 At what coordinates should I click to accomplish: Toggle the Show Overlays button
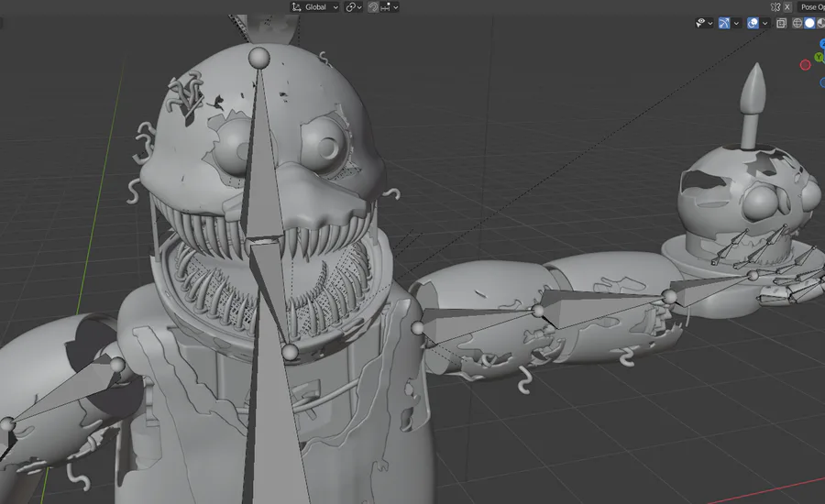click(x=753, y=23)
